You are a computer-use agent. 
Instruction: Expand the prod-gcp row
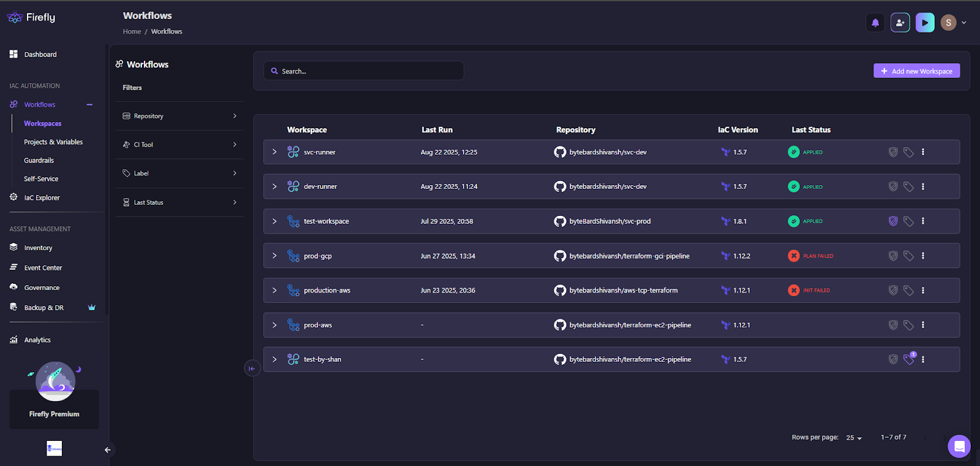coord(274,256)
